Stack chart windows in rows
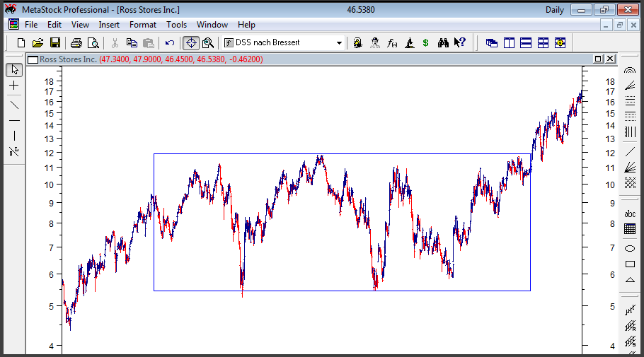This screenshot has width=644, height=357. [x=526, y=42]
